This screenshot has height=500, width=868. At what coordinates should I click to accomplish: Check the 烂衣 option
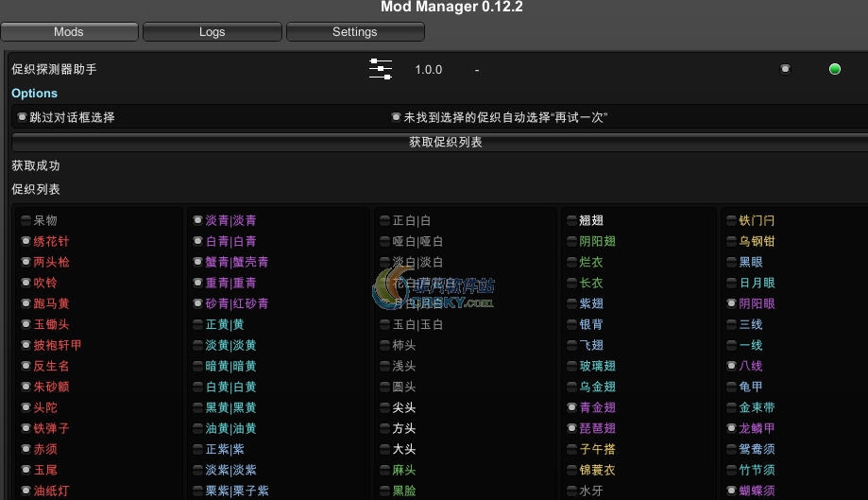(571, 262)
